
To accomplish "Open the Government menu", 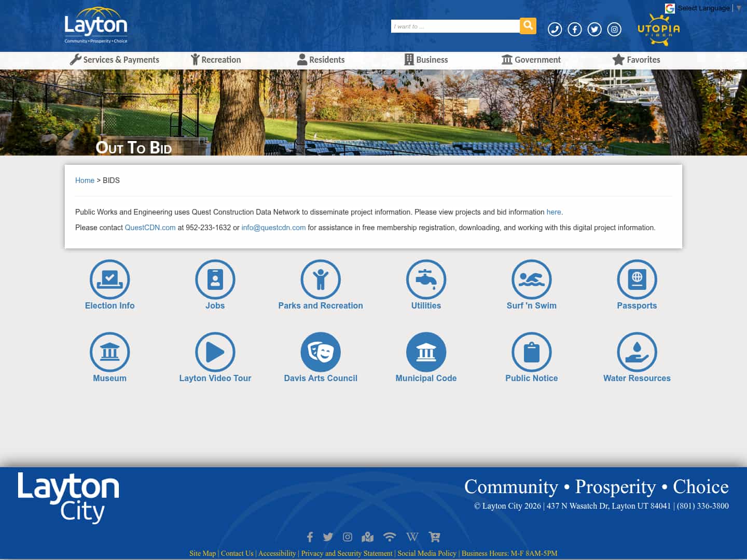I will pos(531,60).
